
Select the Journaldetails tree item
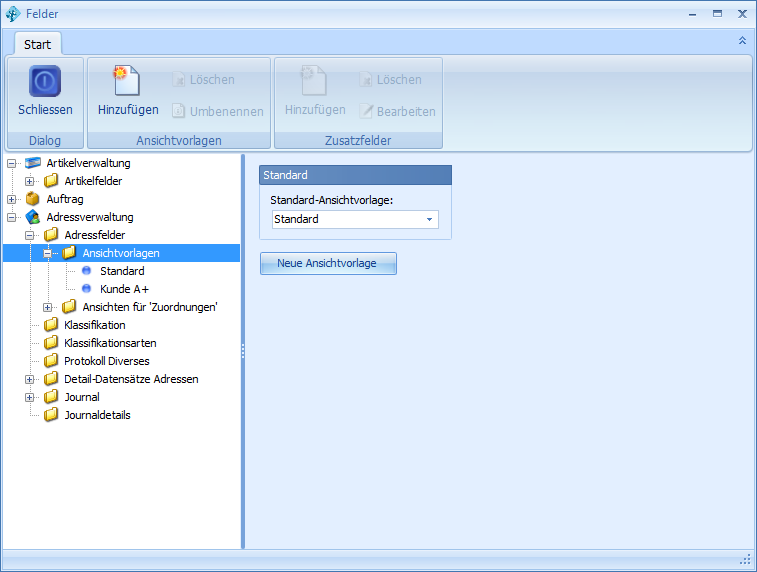pyautogui.click(x=97, y=415)
